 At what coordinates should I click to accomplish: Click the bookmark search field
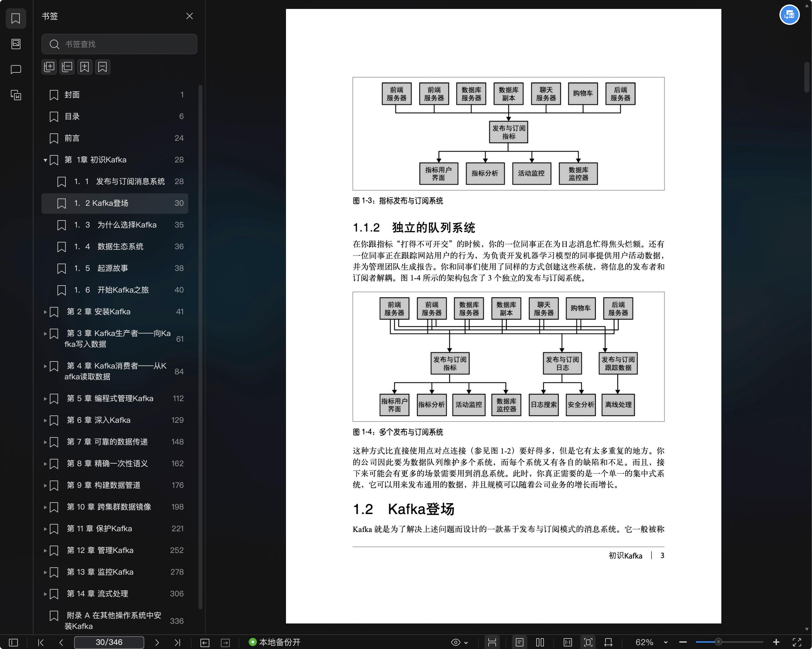pos(119,44)
